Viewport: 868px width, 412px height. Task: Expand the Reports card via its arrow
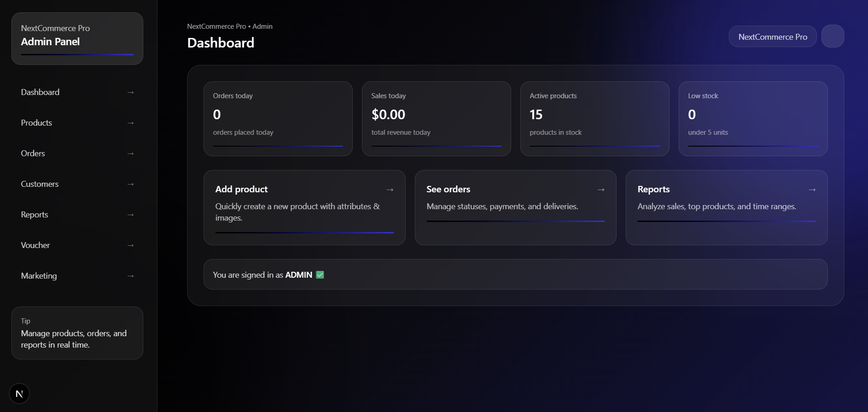(812, 190)
